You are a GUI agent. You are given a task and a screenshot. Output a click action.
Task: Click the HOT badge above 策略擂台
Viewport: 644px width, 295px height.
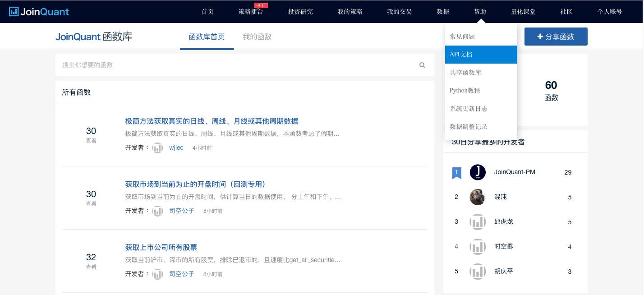coord(261,5)
